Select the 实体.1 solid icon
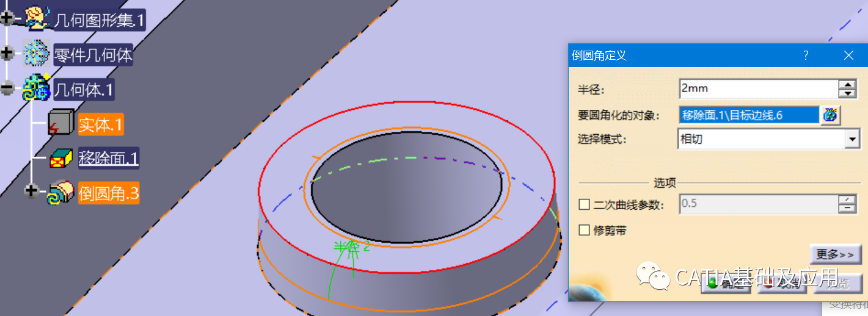Image resolution: width=868 pixels, height=316 pixels. click(60, 124)
